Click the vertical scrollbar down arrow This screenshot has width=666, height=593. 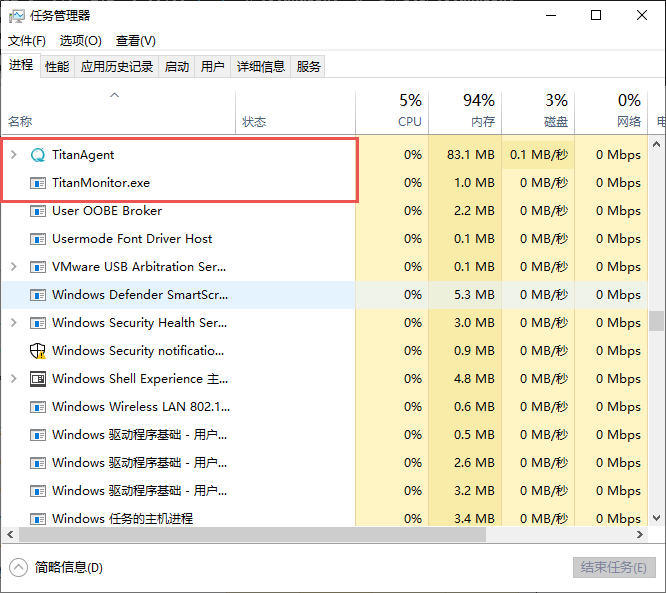[656, 518]
